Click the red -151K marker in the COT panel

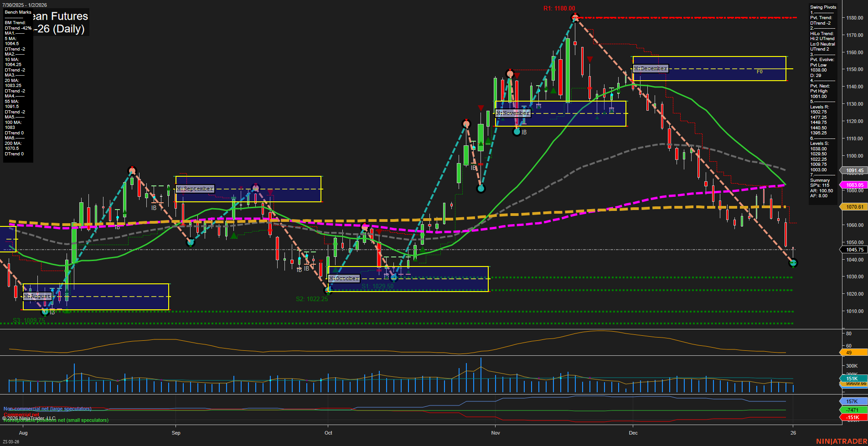[852, 417]
